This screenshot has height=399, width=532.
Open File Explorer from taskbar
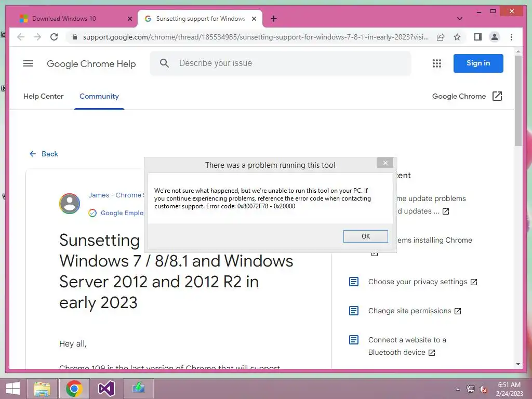[42, 389]
